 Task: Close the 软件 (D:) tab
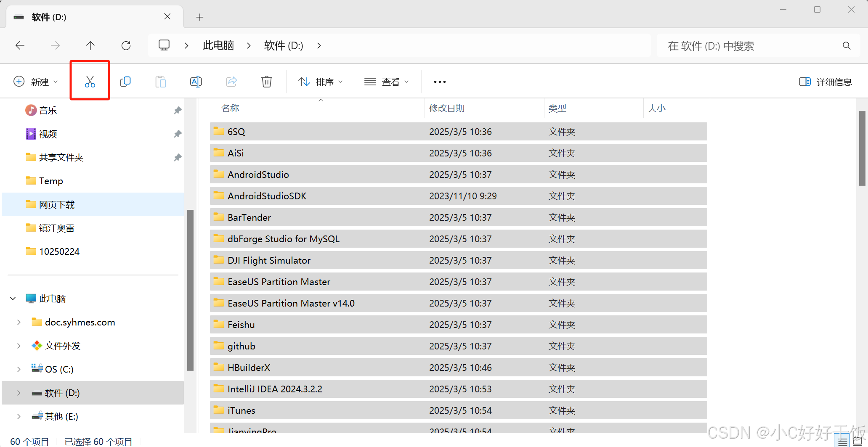tap(167, 16)
